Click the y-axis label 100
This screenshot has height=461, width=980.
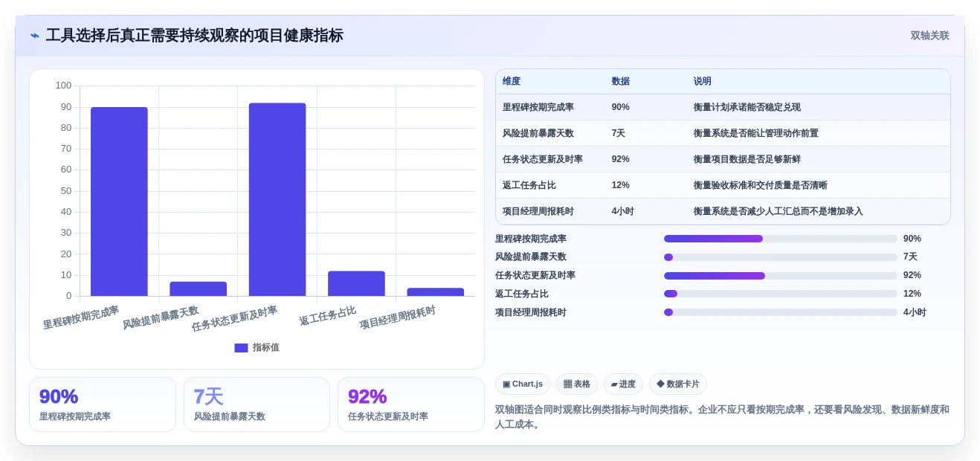63,86
